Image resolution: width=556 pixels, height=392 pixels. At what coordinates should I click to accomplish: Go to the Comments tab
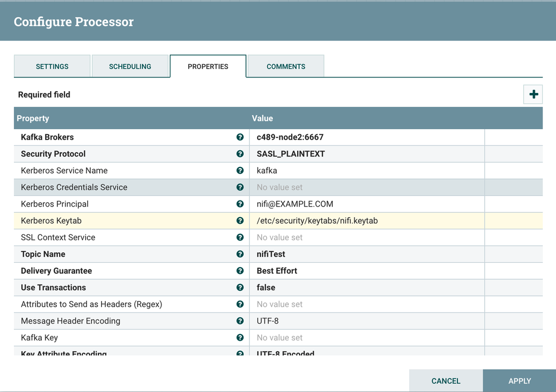286,66
